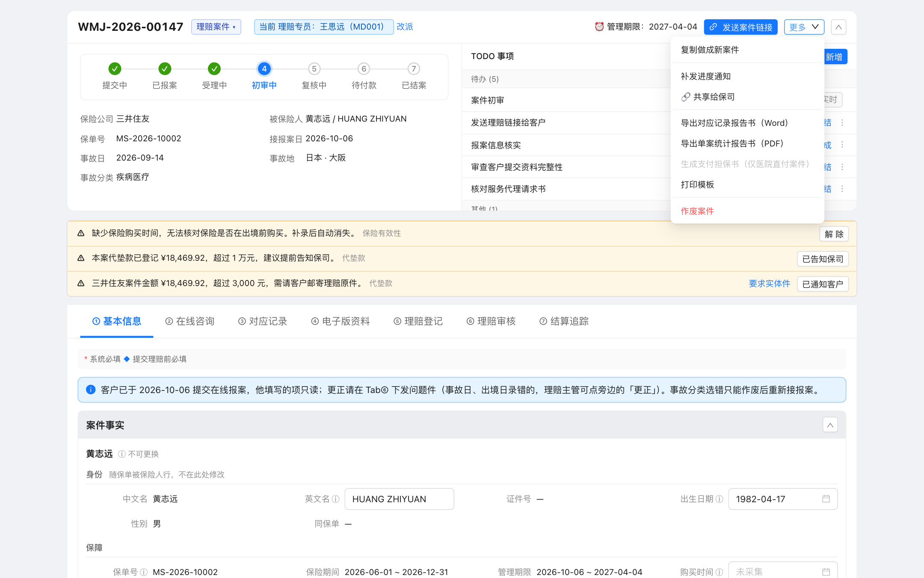Open calendar icon in 出生日期 field
The image size is (924, 578).
click(826, 499)
